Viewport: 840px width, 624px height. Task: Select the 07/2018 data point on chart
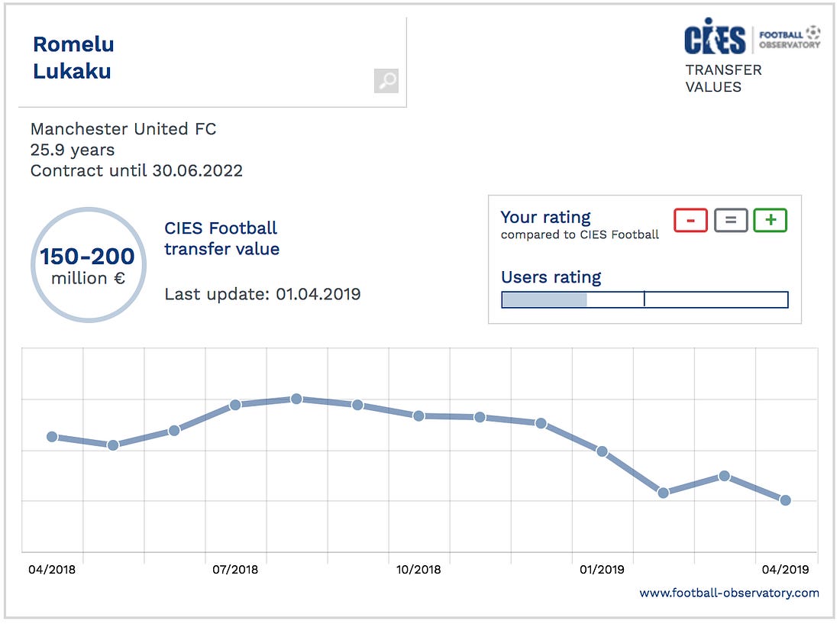click(235, 405)
